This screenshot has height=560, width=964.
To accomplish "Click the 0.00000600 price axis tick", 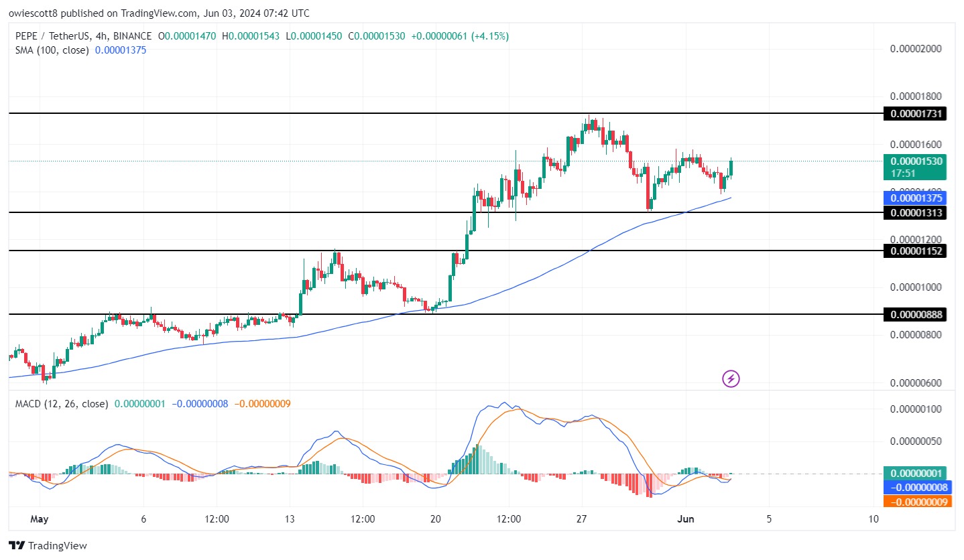I will pyautogui.click(x=915, y=383).
